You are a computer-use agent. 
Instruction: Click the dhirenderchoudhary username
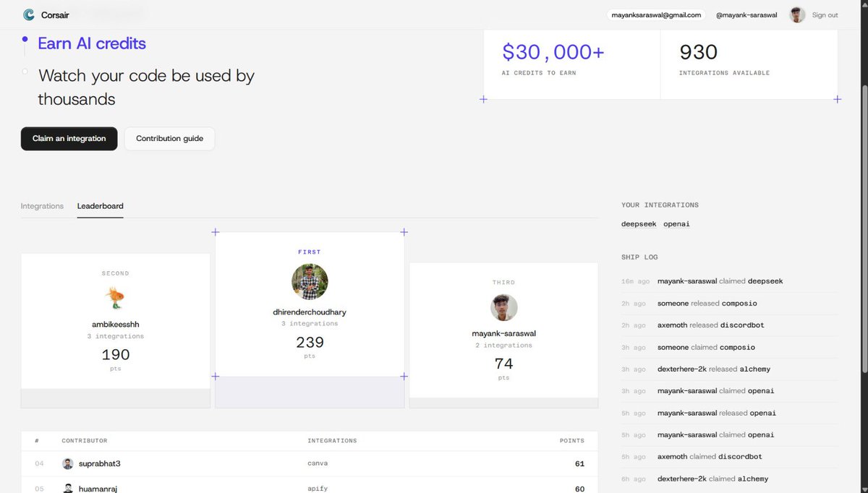click(x=310, y=312)
